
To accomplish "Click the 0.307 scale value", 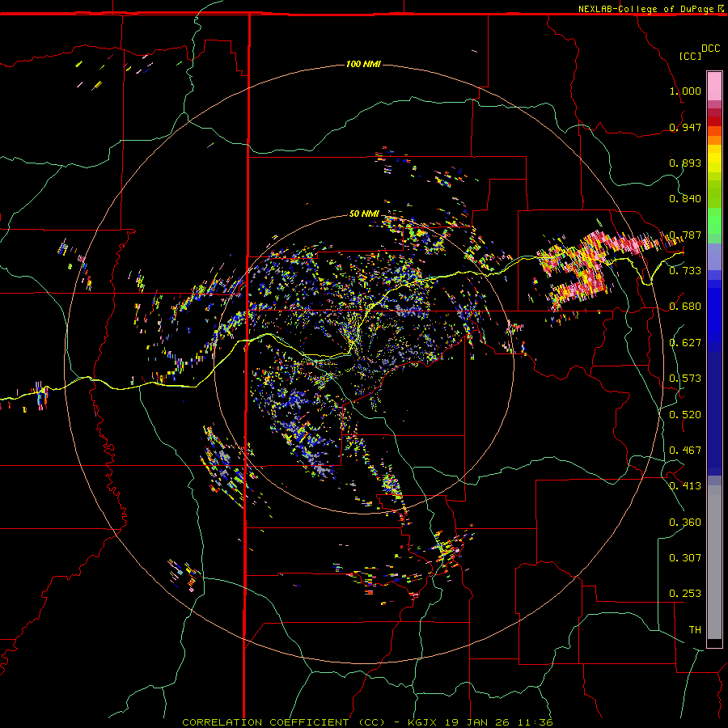I will [685, 558].
